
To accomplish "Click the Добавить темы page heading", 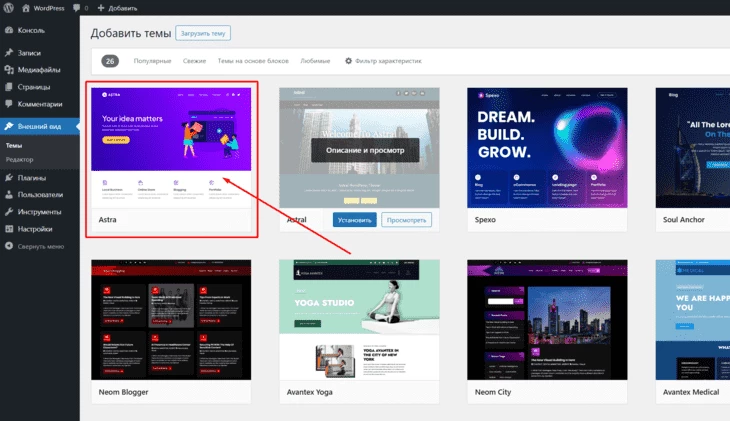I will coord(131,33).
